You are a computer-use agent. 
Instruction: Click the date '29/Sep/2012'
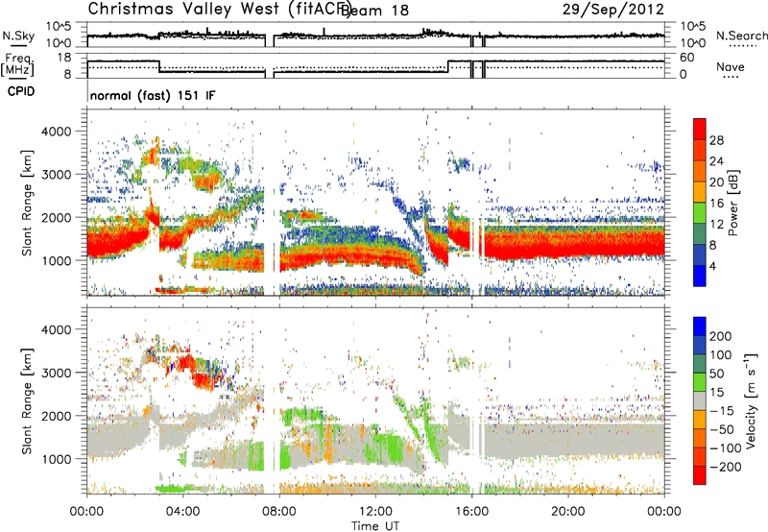point(613,10)
